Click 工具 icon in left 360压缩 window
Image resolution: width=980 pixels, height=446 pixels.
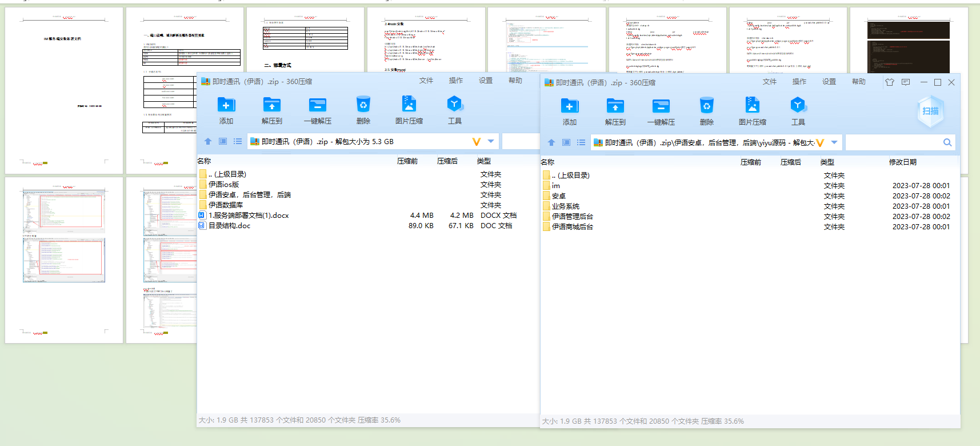[455, 105]
